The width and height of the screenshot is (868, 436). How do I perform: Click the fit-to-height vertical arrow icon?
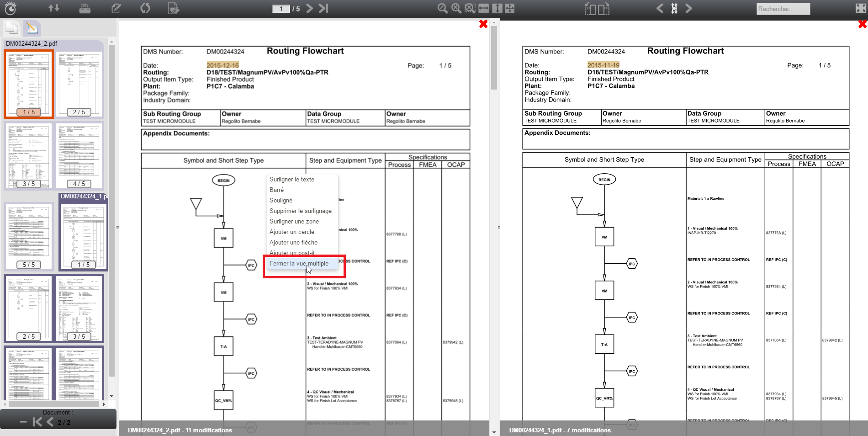pyautogui.click(x=497, y=8)
